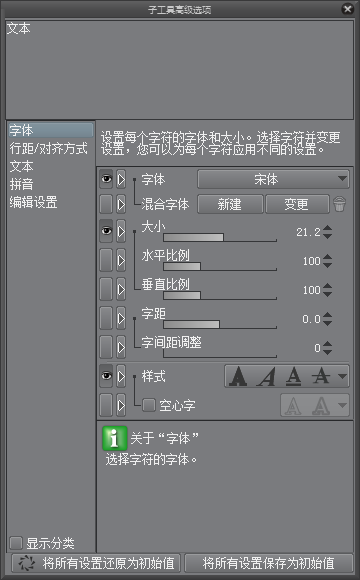360x580 pixels.
Task: Click the 字距 slider
Action: (220, 324)
